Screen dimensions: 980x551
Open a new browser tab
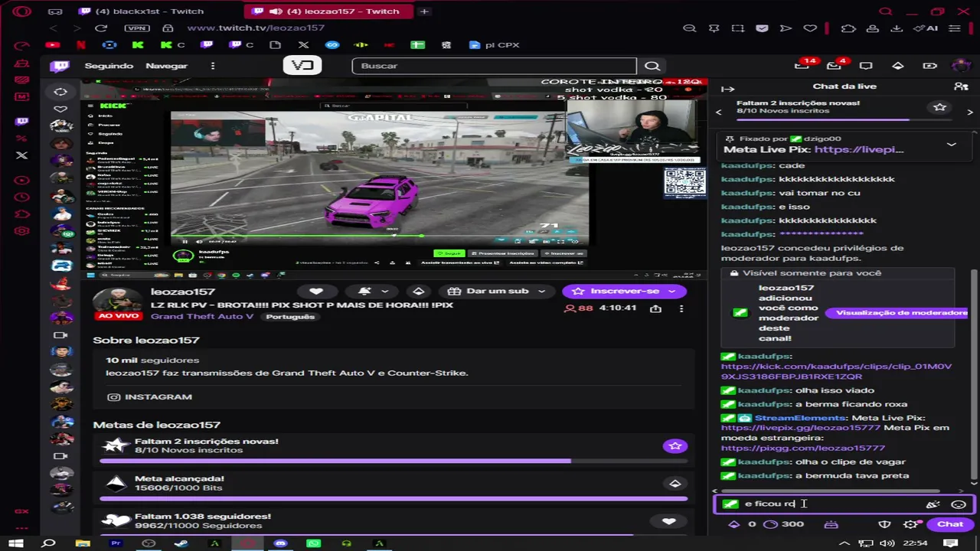pyautogui.click(x=424, y=11)
